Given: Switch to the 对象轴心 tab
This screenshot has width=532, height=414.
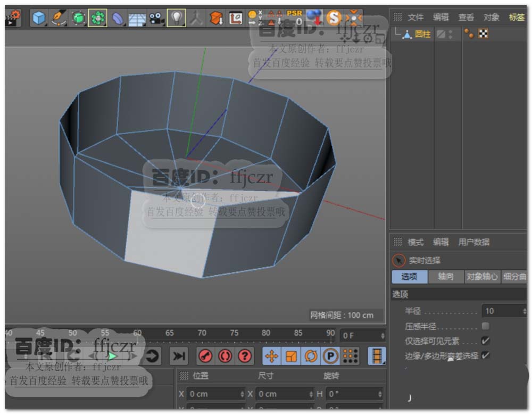Looking at the screenshot, I should (x=482, y=277).
